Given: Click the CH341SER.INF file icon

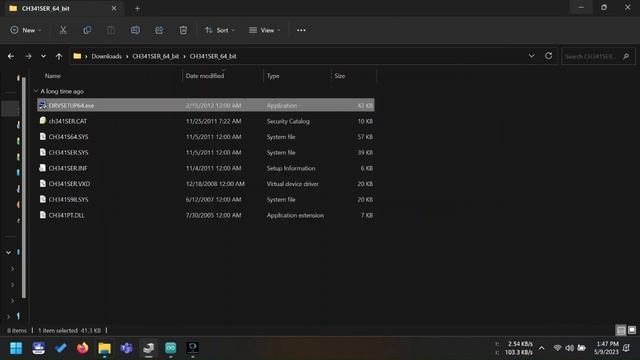Looking at the screenshot, I should click(42, 168).
